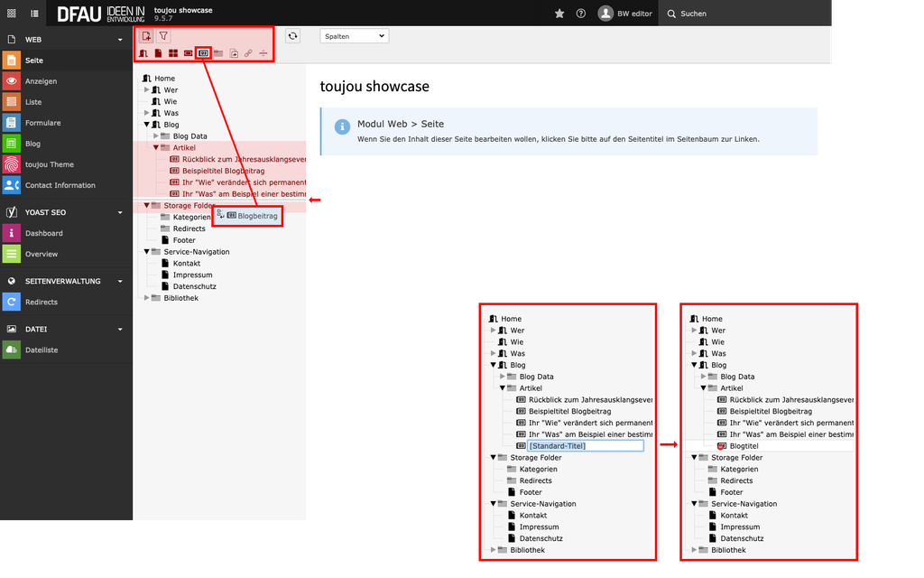Collapse the YOAST SEO module group
Viewport: 924px width, 578px height.
tap(120, 212)
